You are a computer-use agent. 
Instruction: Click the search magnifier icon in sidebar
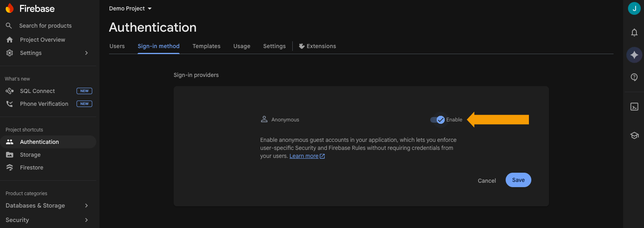coord(9,26)
